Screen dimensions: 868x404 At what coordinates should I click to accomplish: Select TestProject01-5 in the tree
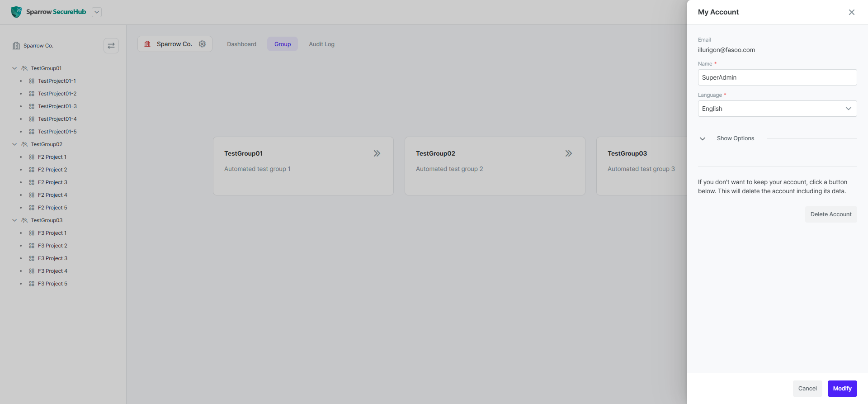click(x=57, y=132)
